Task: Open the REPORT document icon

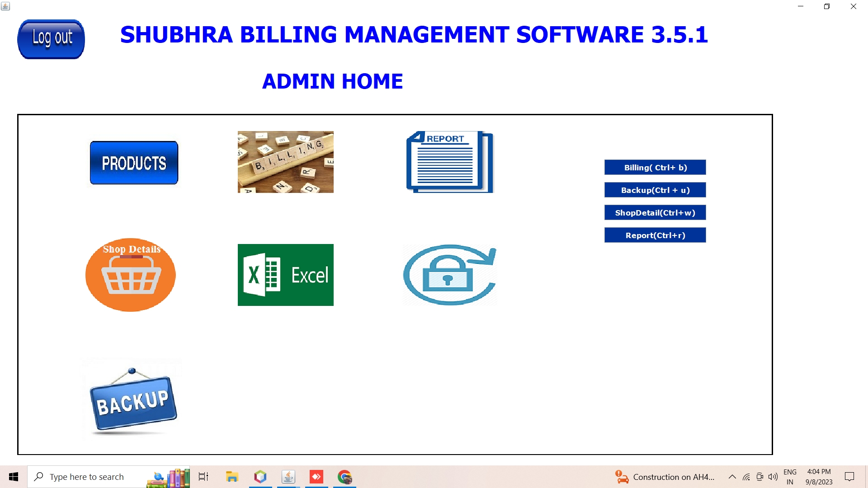Action: coord(450,162)
